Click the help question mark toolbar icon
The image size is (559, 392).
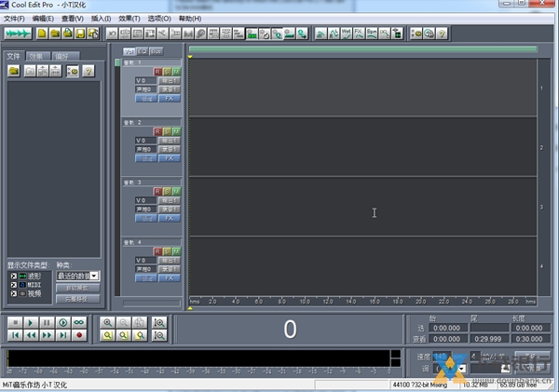click(442, 34)
